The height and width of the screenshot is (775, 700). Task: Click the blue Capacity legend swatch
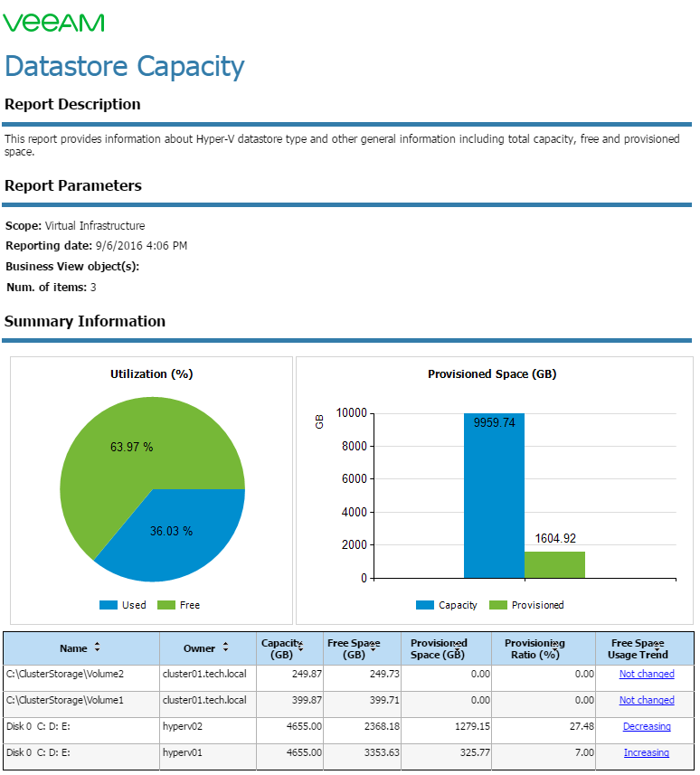[x=425, y=605]
